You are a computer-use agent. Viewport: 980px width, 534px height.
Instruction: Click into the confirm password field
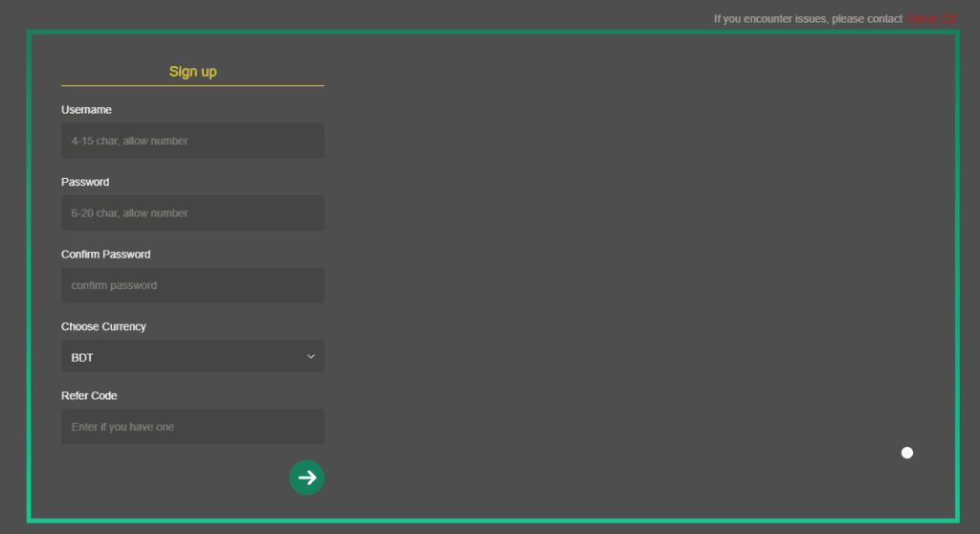click(x=192, y=285)
